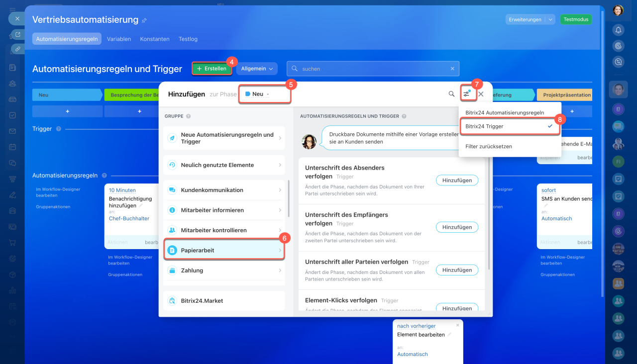637x364 pixels.
Task: Click the people icon of Mitarbeiter kontrollieren
Action: coord(172,230)
